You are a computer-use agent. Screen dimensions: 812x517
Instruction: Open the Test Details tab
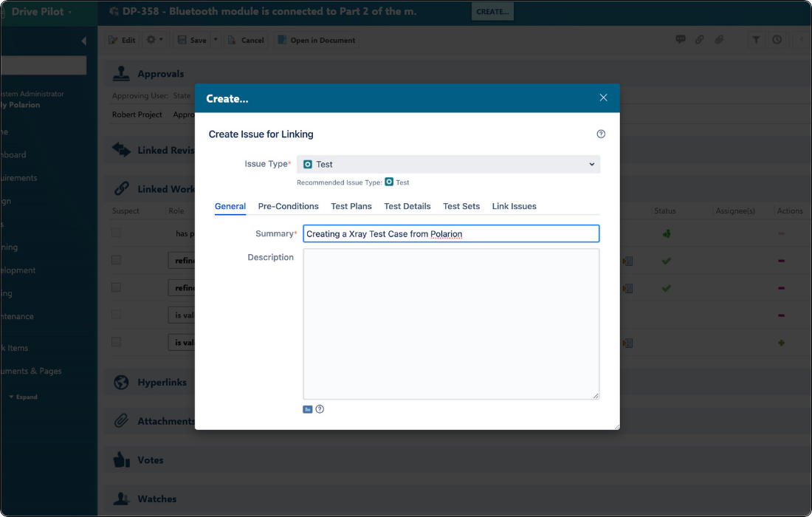click(x=407, y=206)
